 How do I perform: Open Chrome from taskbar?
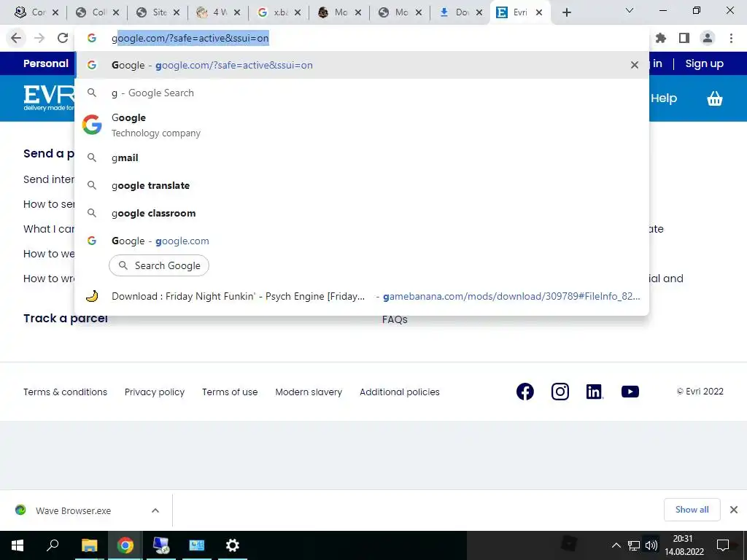coord(125,545)
